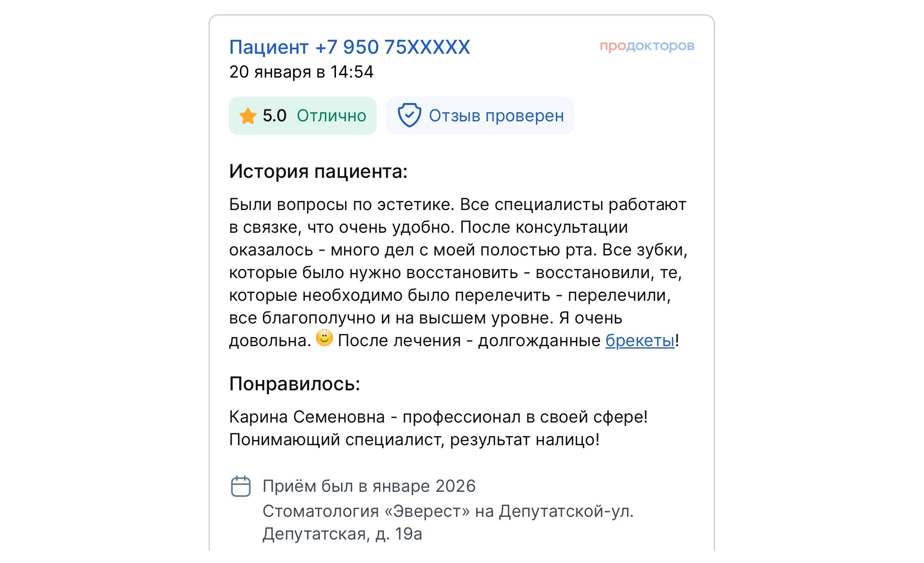The width and height of the screenshot is (924, 563).
Task: Click the calendar icon beside appointment date
Action: click(x=240, y=486)
